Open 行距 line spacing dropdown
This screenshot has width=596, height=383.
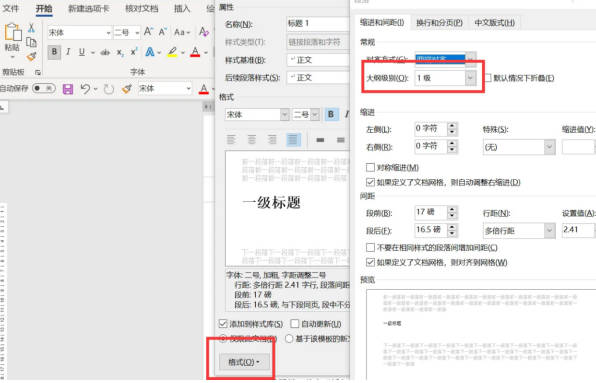(x=549, y=230)
